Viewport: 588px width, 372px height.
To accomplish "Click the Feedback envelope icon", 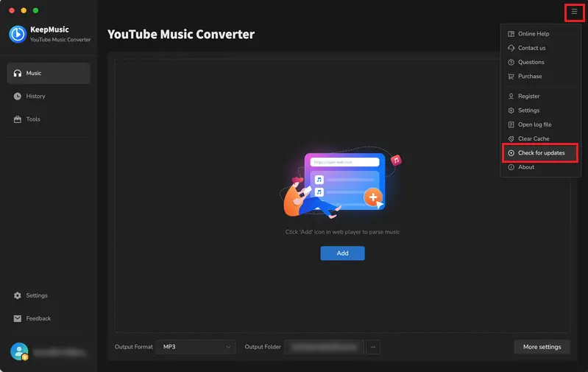I will tap(17, 318).
